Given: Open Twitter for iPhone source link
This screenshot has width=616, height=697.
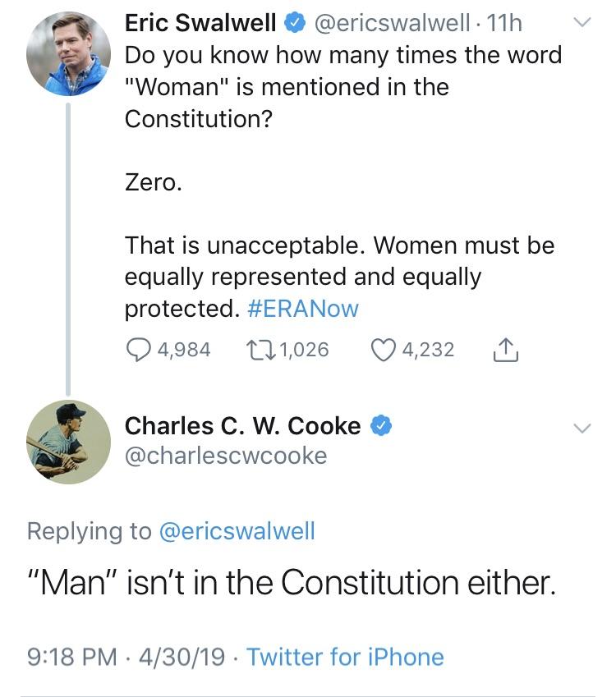Looking at the screenshot, I should click(345, 657).
